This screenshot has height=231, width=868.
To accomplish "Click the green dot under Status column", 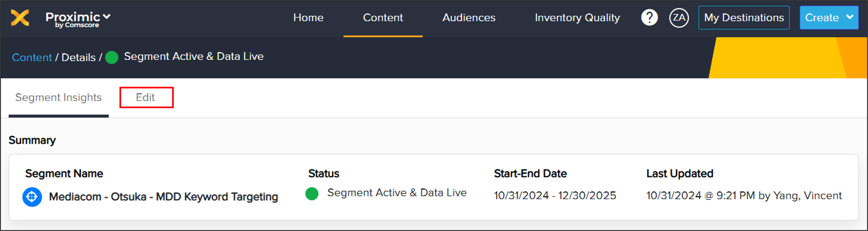I will pyautogui.click(x=312, y=194).
